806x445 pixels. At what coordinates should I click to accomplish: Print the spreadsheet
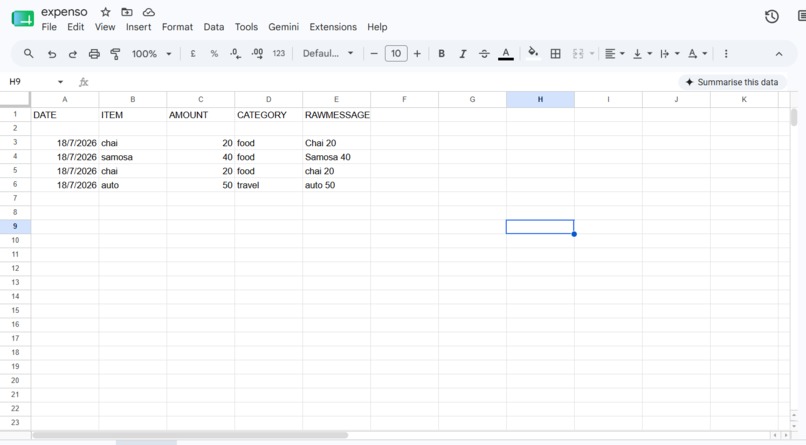(x=94, y=54)
